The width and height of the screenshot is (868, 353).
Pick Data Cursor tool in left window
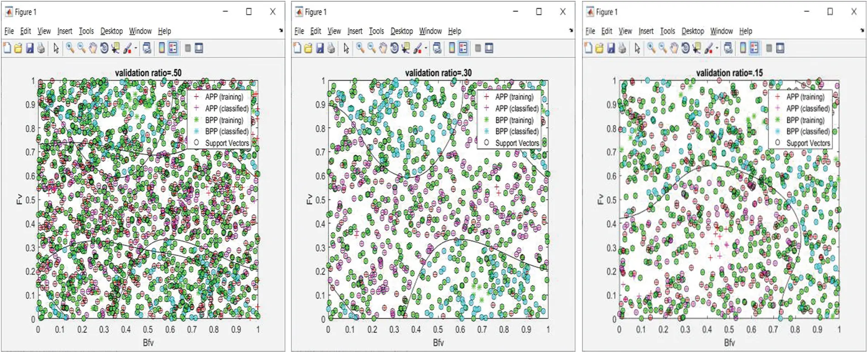coord(115,48)
